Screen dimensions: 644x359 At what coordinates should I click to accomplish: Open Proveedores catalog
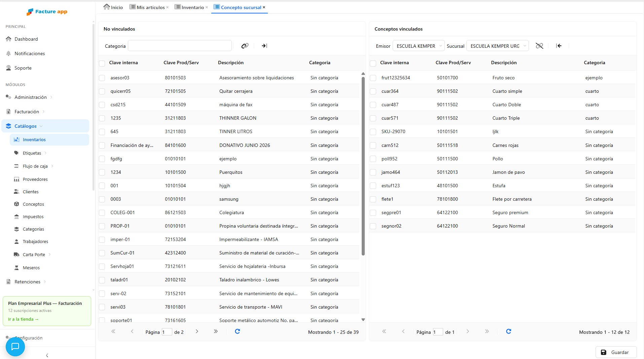35,179
